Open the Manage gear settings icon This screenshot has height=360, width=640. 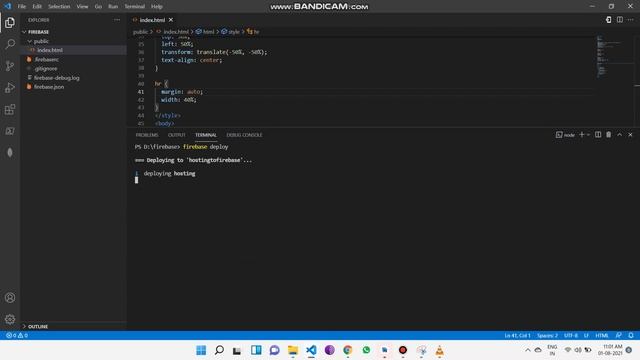10,319
